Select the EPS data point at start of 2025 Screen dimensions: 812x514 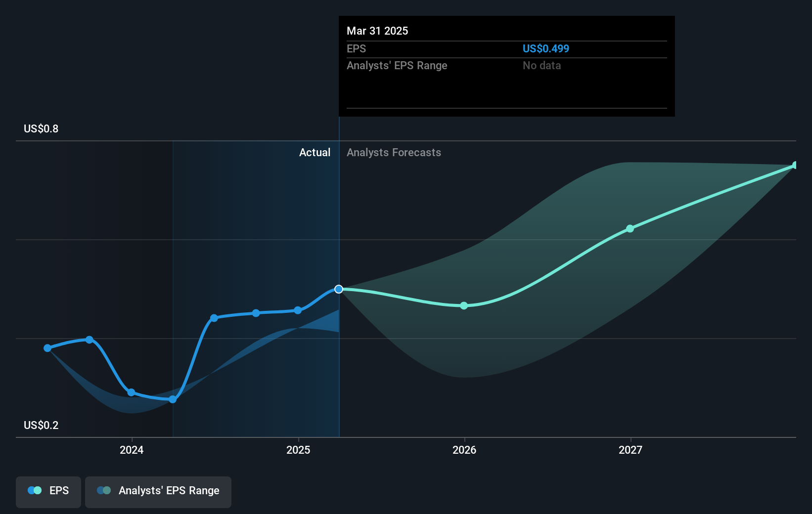298,310
